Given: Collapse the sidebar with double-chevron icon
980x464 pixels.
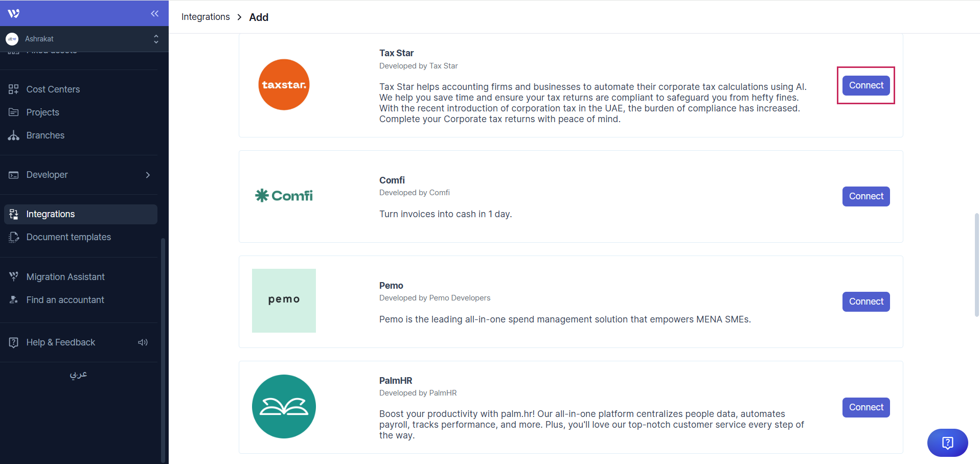Looking at the screenshot, I should (154, 13).
